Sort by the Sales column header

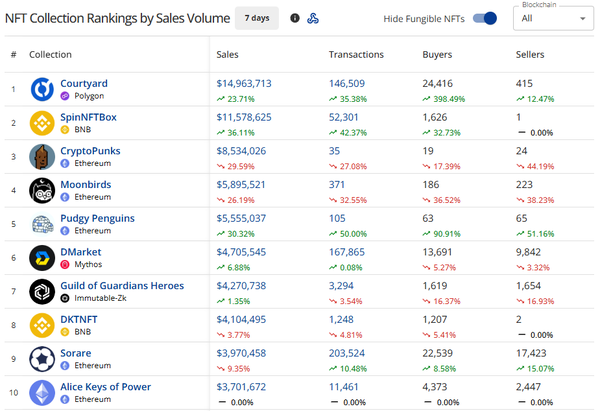[x=227, y=54]
